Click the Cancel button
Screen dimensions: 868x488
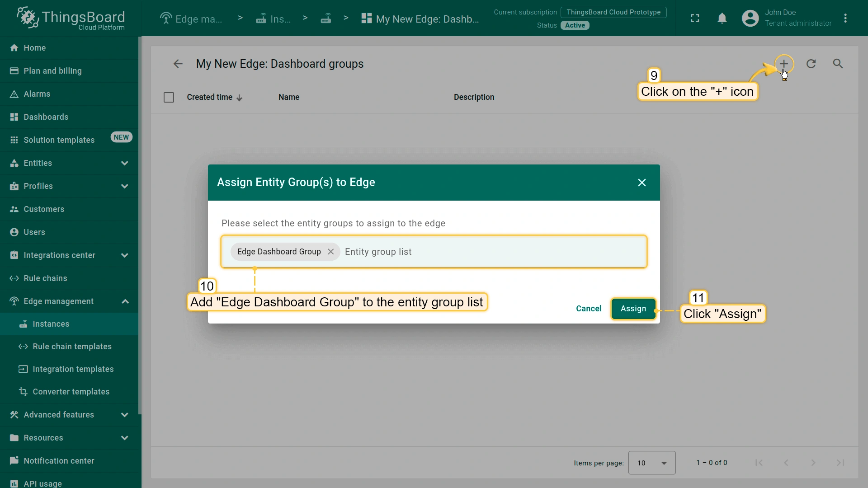pyautogui.click(x=588, y=309)
